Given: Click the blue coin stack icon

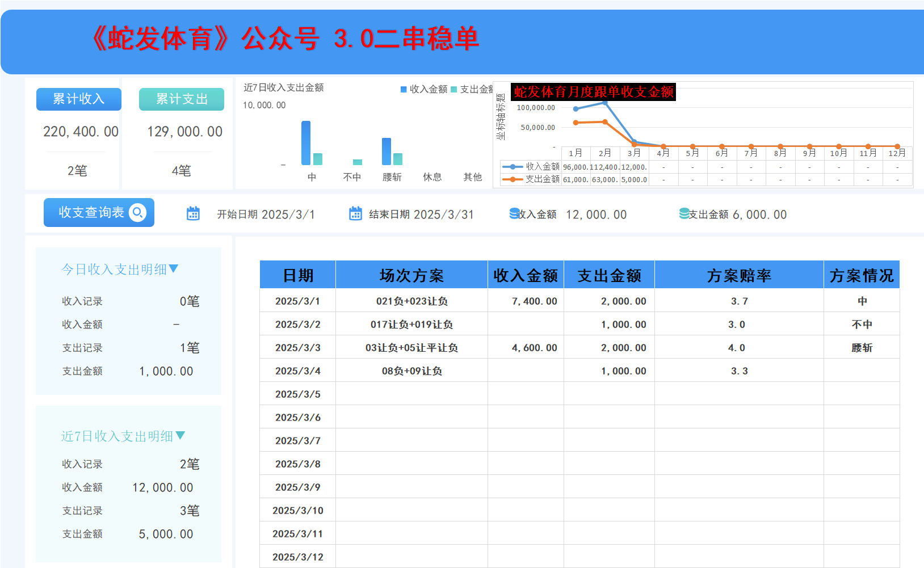Looking at the screenshot, I should [x=514, y=213].
